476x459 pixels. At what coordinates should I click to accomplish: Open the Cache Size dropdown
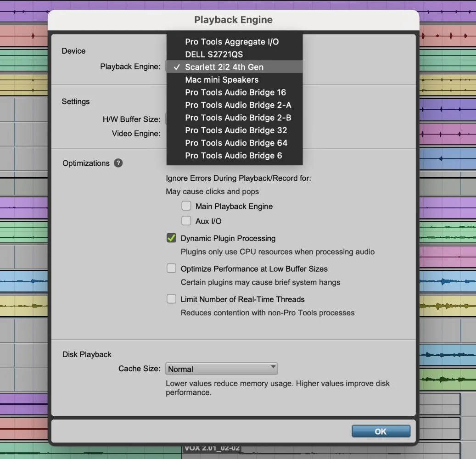click(x=221, y=369)
